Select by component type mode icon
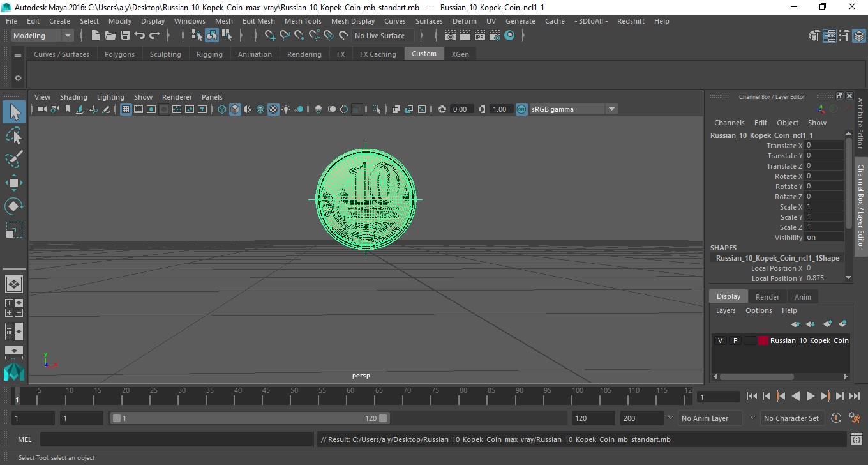 (227, 36)
